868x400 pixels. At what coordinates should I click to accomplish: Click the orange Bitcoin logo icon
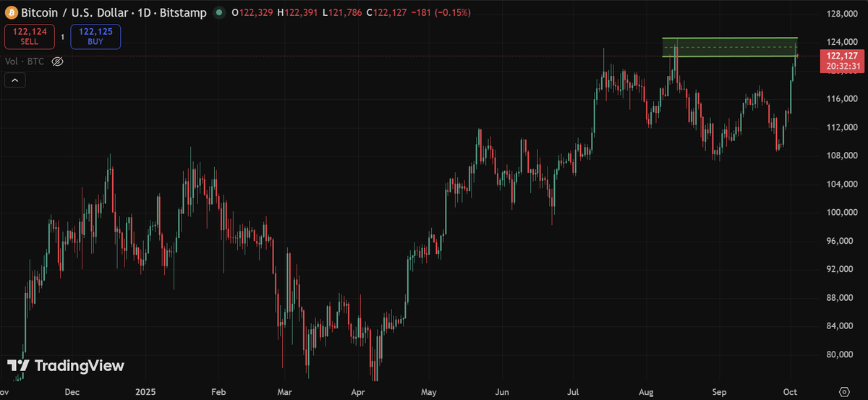(11, 12)
